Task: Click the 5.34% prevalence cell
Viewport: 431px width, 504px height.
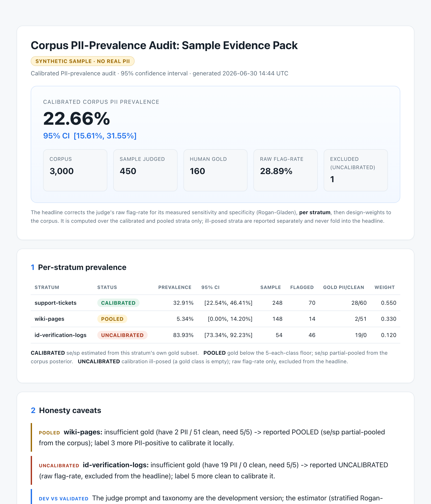Action: click(x=185, y=319)
